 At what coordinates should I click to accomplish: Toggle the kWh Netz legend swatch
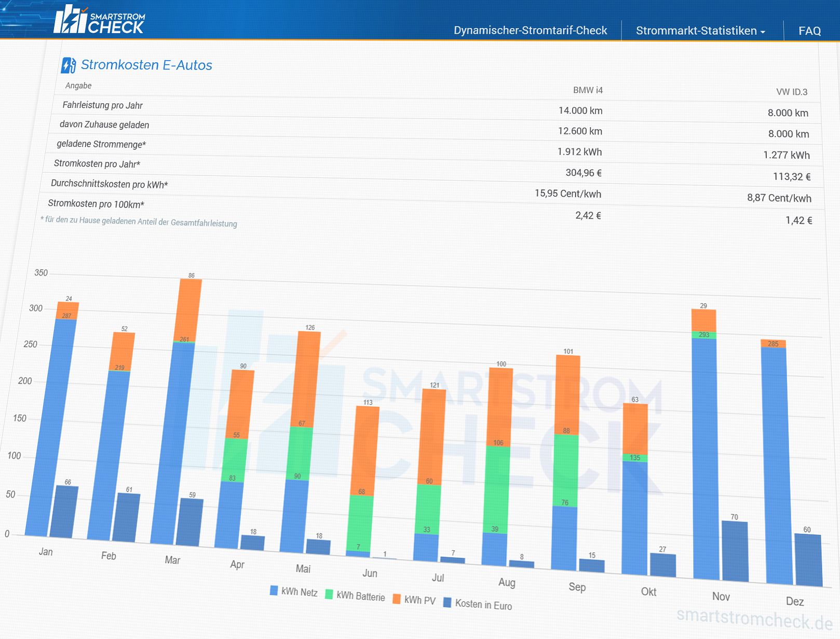point(274,590)
